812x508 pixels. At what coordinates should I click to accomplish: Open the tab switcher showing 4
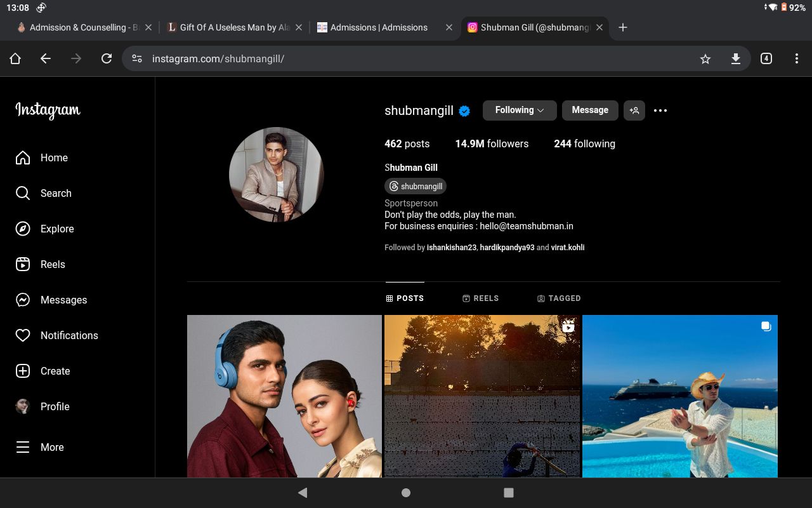pos(766,58)
